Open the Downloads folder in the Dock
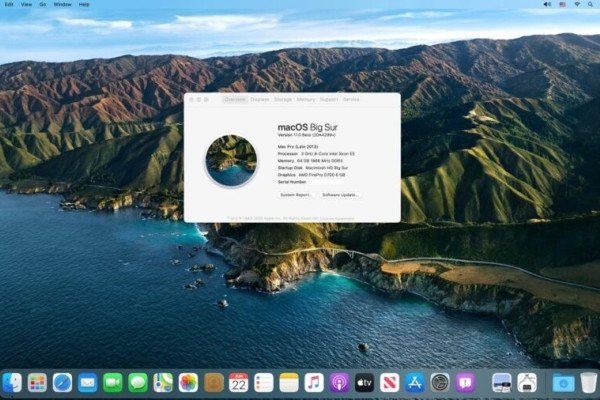Screen dimensions: 600x400 [x=563, y=383]
